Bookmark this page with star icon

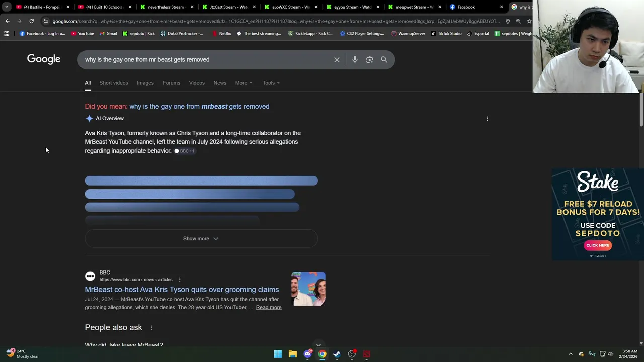click(529, 21)
